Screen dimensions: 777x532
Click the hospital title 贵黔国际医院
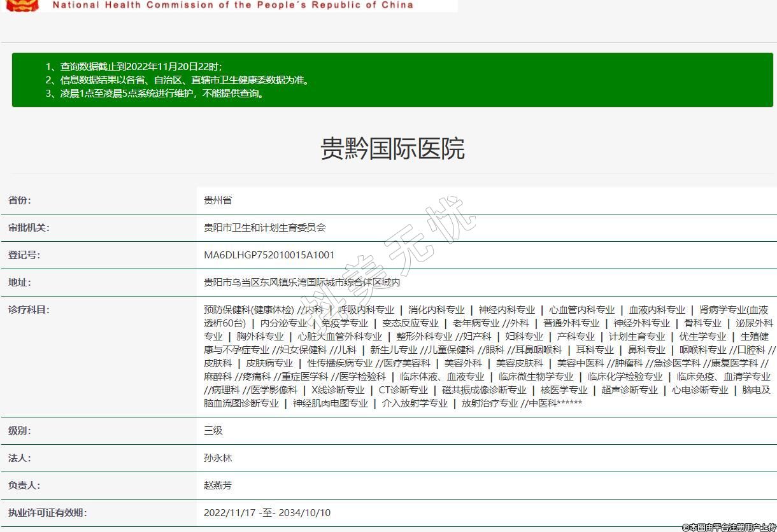tap(392, 148)
